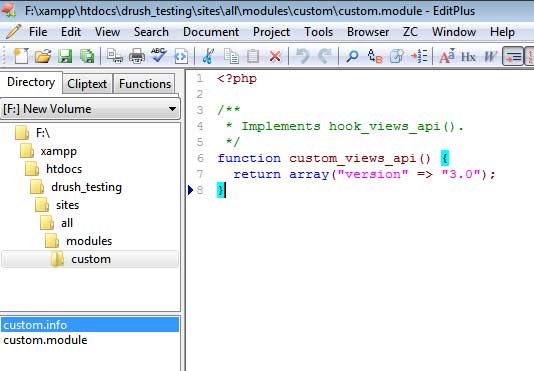
Task: Click go to line icon
Action: click(419, 56)
